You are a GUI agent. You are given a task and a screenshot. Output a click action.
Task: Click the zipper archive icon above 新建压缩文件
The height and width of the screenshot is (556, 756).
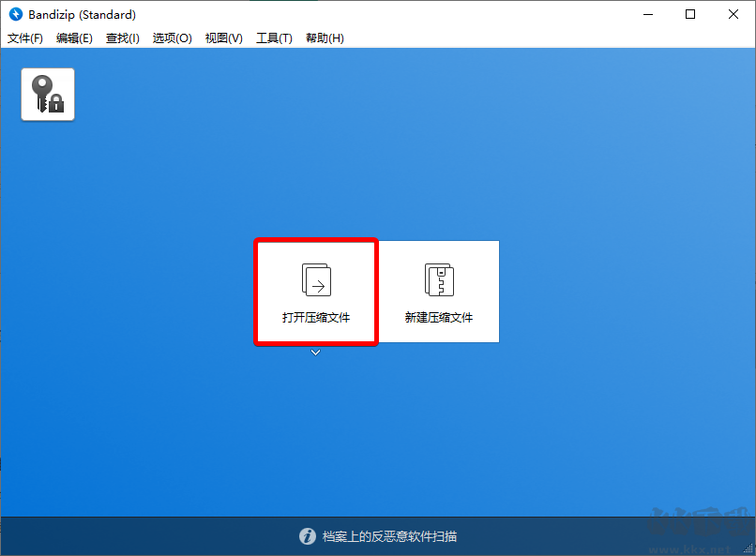coord(438,279)
